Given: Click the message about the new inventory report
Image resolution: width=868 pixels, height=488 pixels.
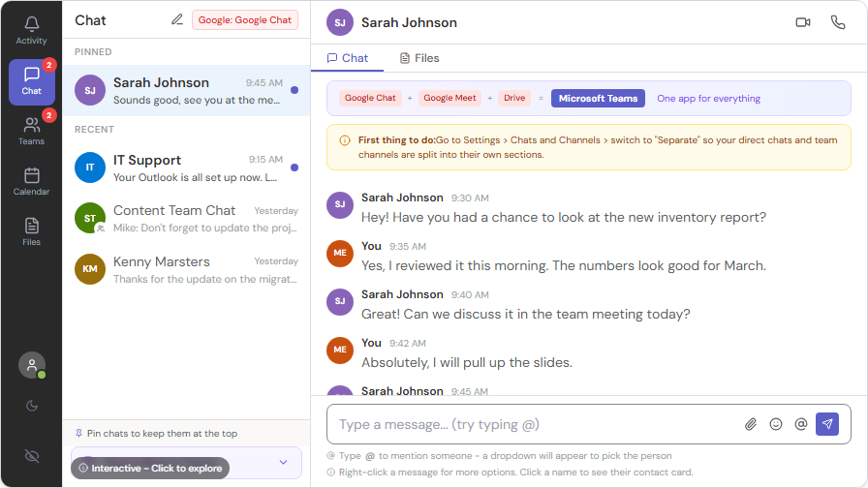Looking at the screenshot, I should coord(564,218).
